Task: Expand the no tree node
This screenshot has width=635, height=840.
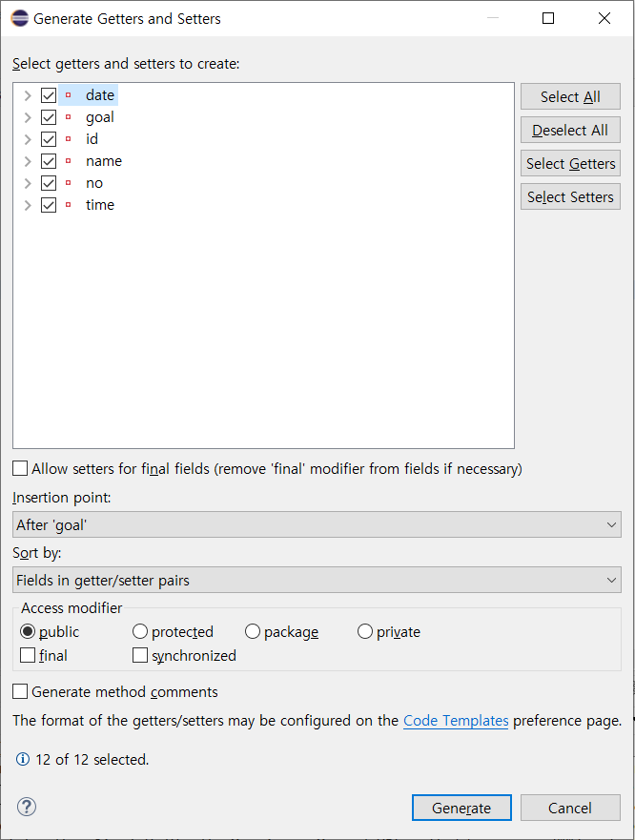Action: coord(28,183)
